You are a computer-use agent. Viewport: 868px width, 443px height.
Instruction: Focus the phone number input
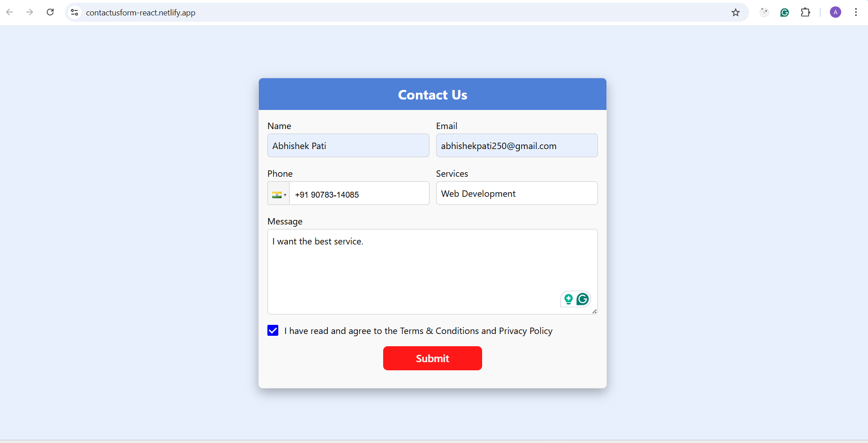coord(359,194)
